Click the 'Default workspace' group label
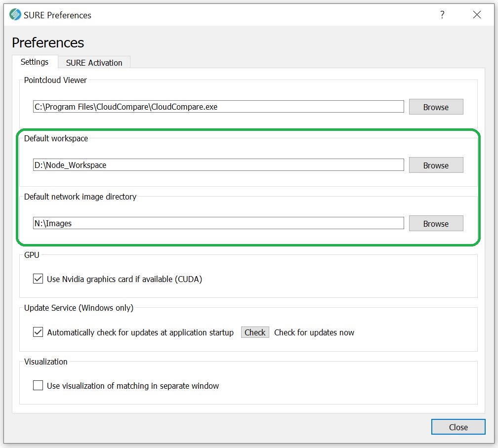Screen dimensions: 498x448 56,138
